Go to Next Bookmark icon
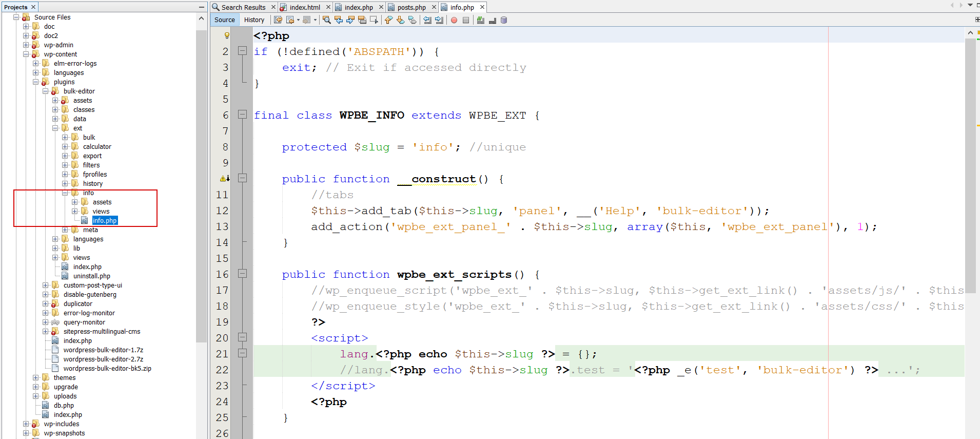980x439 pixels. click(400, 20)
